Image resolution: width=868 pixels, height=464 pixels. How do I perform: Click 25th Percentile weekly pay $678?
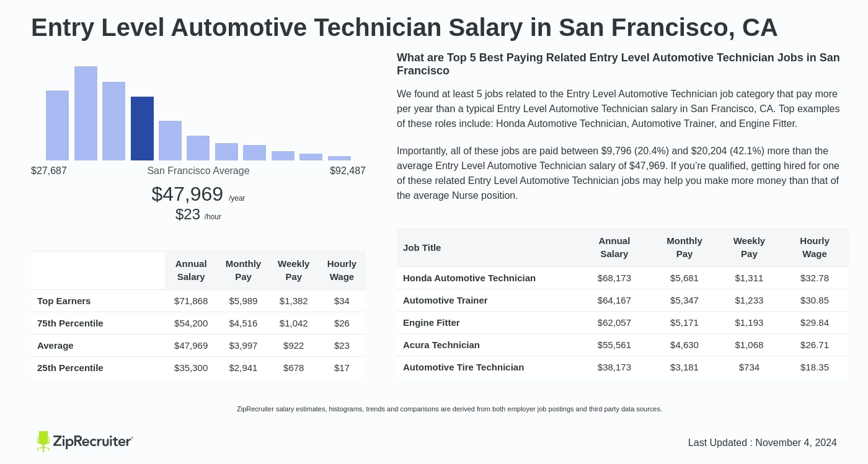pyautogui.click(x=293, y=368)
